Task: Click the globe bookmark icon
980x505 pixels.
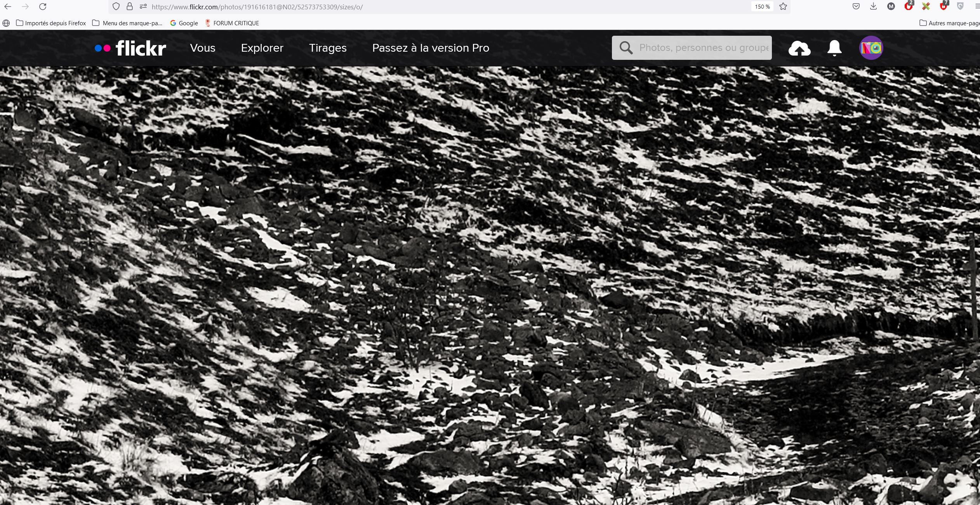Action: pyautogui.click(x=6, y=23)
